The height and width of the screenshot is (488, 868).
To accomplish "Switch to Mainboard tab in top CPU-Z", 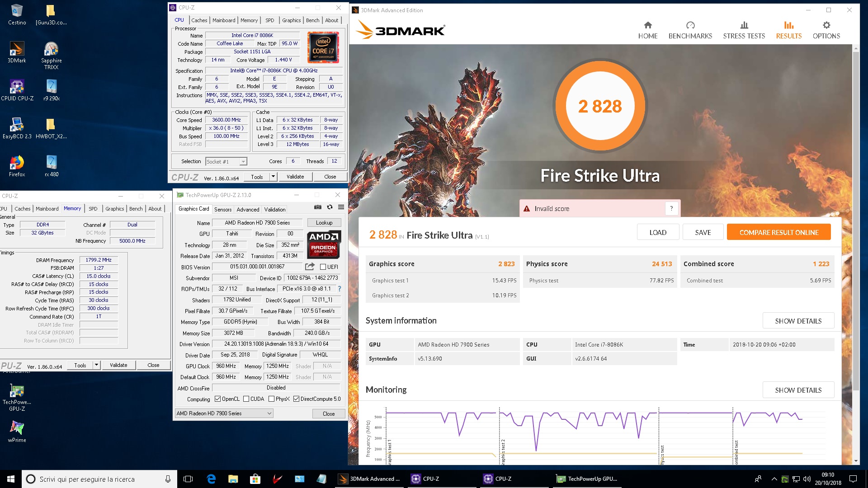I will pyautogui.click(x=224, y=20).
